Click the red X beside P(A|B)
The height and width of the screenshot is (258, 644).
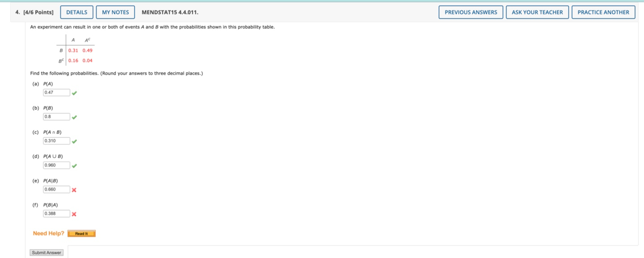[74, 190]
